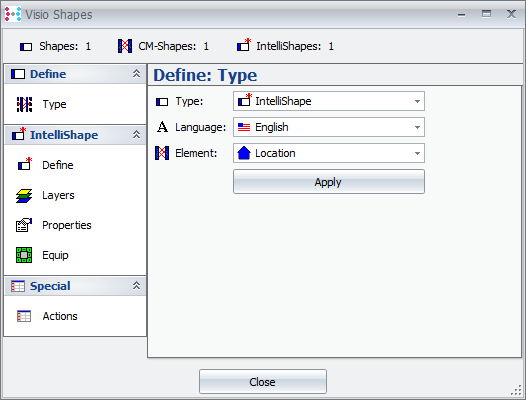
Task: Click the 'CM-Shapes: 1' counter text
Action: coord(173,46)
